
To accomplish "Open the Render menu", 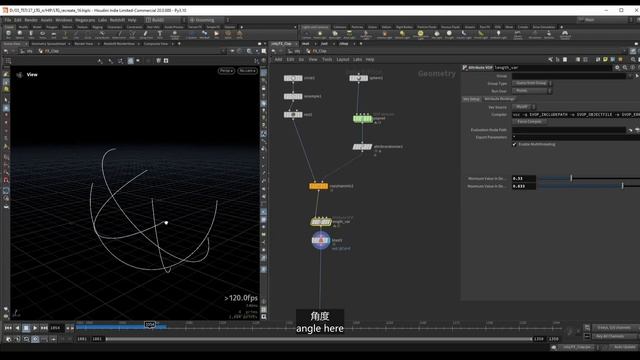I will click(31, 20).
